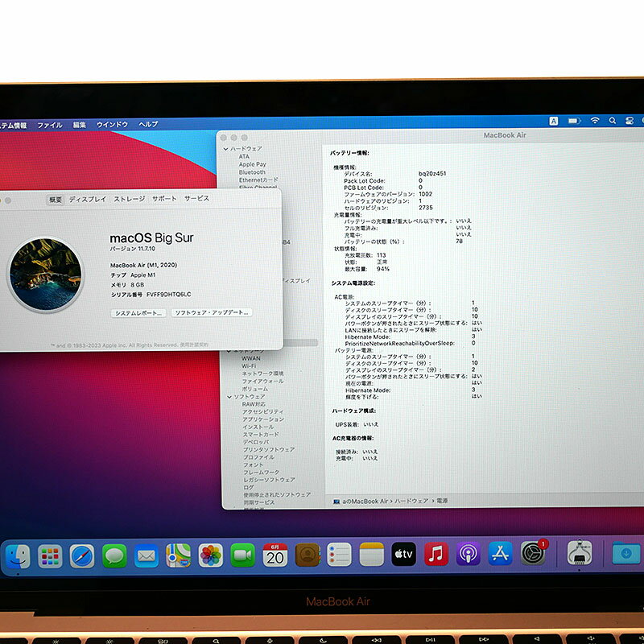This screenshot has width=644, height=644.
Task: Open the Downloads folder in Dock
Action: [x=626, y=553]
